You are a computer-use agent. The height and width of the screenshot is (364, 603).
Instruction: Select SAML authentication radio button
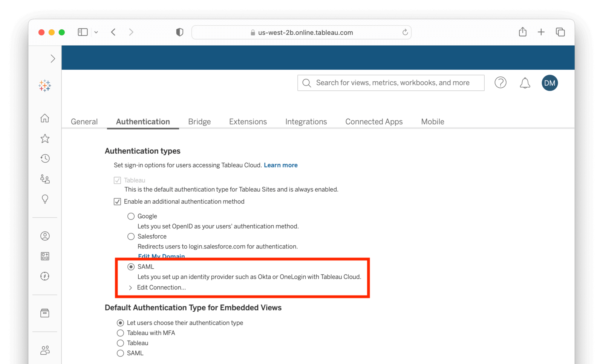point(131,267)
